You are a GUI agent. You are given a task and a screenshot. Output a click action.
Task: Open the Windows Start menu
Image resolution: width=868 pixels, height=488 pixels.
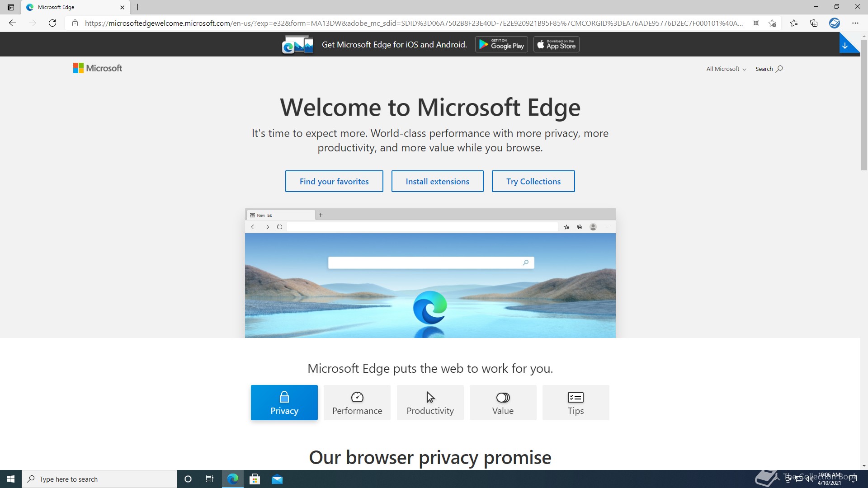point(11,479)
